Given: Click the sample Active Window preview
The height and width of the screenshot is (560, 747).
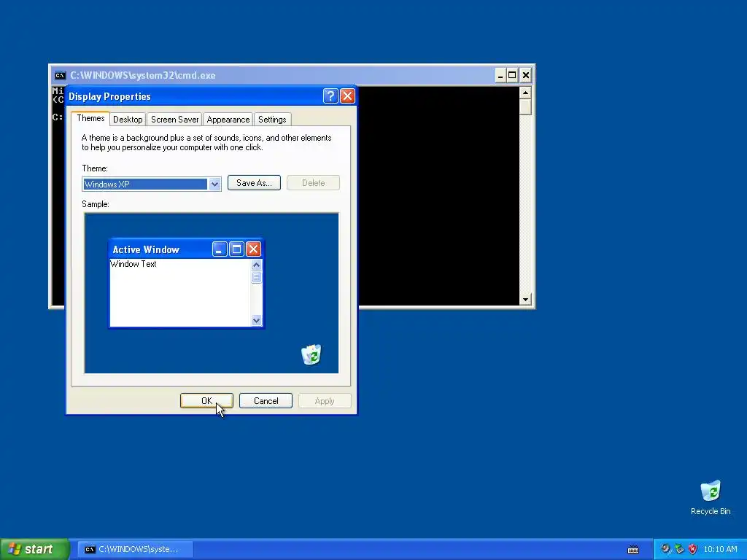Looking at the screenshot, I should coord(186,284).
